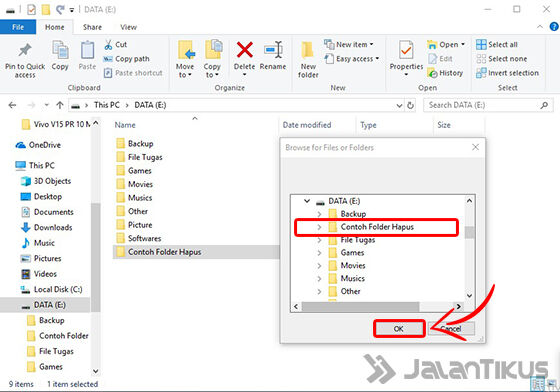This screenshot has height=392, width=560.
Task: Click navigation pane scrollbar down arrow
Action: [95, 372]
